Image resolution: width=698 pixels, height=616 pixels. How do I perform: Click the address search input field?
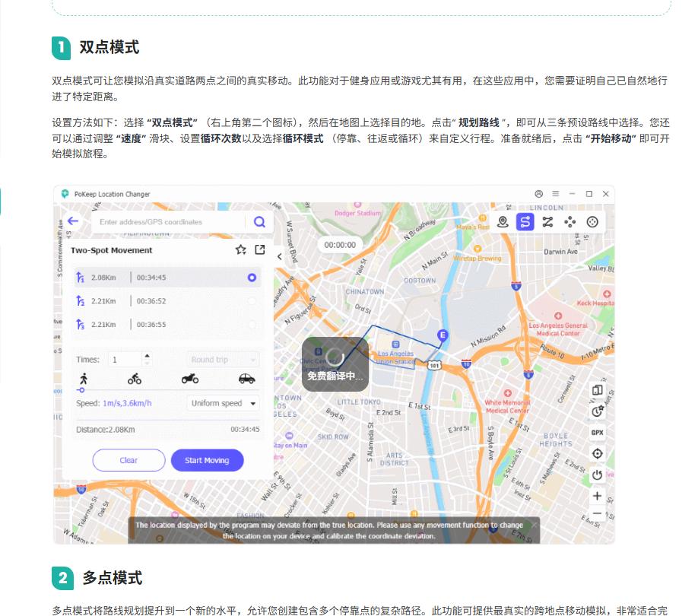pos(167,221)
